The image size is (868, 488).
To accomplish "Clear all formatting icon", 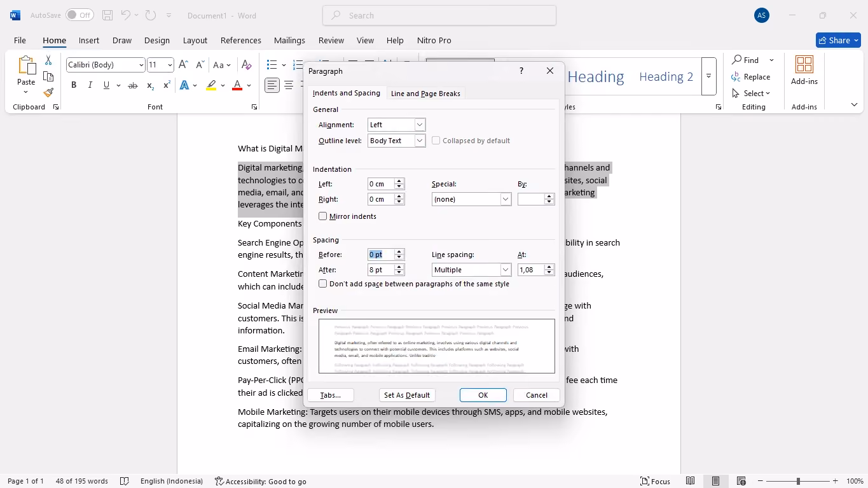I will pyautogui.click(x=247, y=65).
